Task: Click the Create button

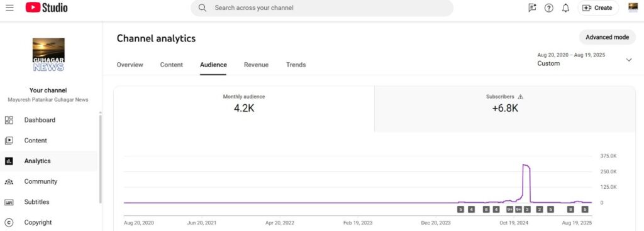Action: [x=598, y=8]
